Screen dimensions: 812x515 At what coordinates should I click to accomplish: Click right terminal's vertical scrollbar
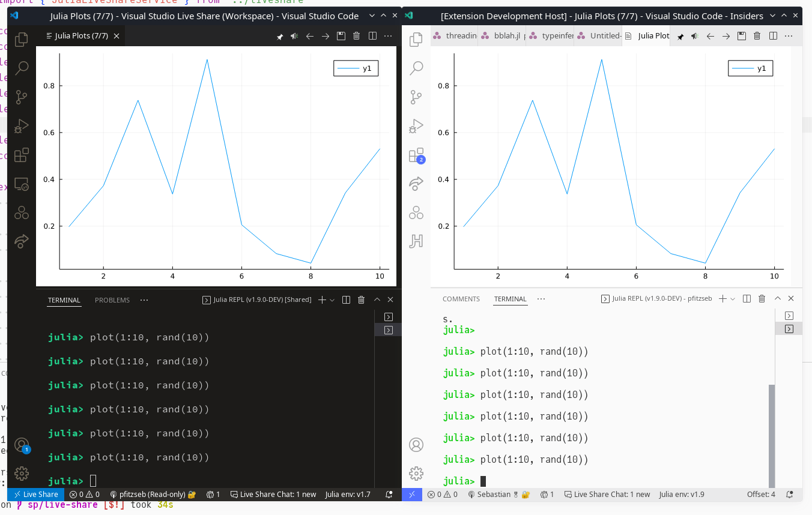click(x=772, y=436)
